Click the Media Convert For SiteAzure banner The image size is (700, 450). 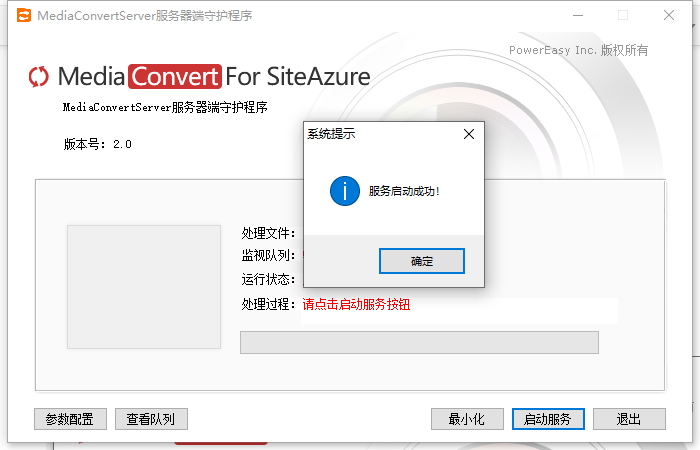click(x=199, y=77)
